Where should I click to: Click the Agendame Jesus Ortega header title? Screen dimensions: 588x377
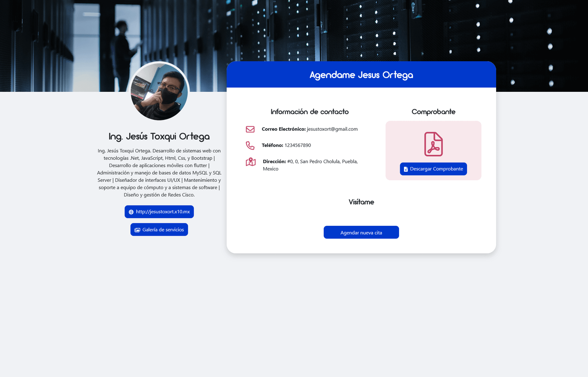[361, 75]
